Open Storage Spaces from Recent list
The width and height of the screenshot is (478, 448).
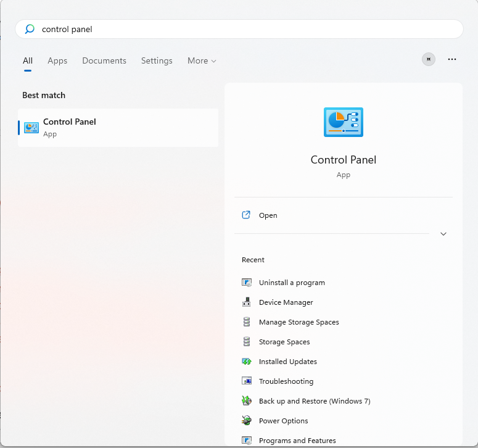coord(284,342)
